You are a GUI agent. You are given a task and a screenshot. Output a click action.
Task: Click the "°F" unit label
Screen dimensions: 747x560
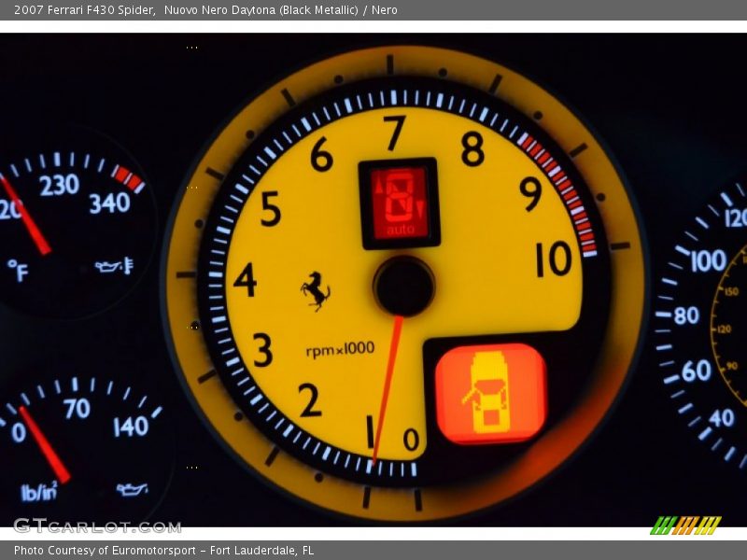18,270
